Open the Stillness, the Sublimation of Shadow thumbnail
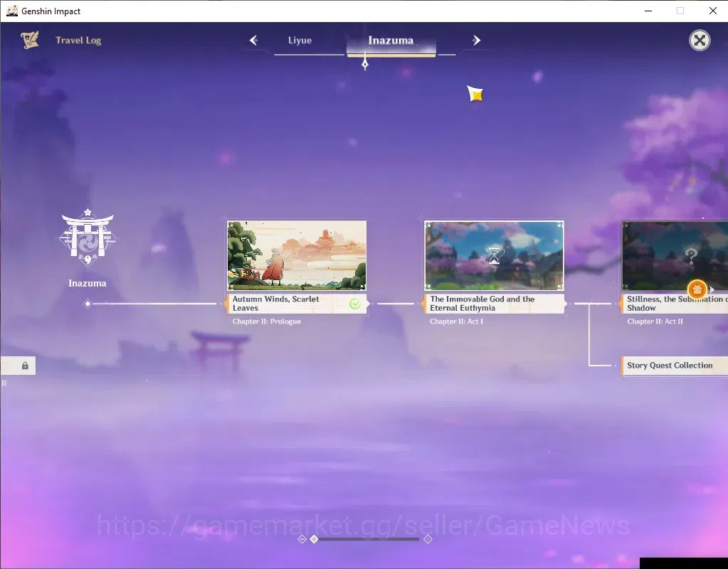 (x=675, y=256)
